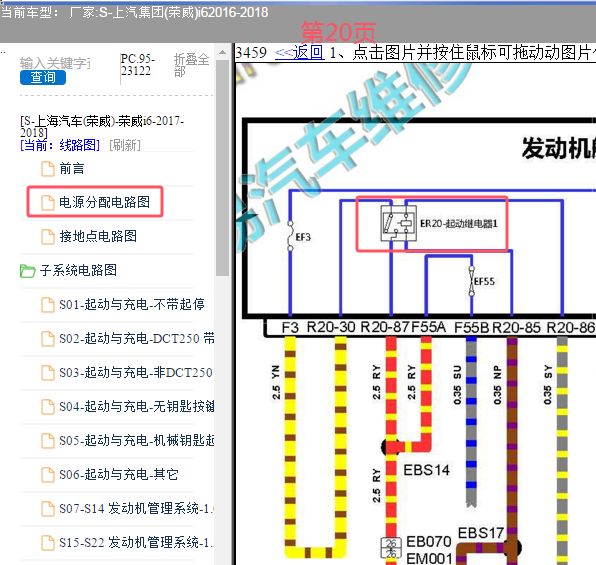Open S05-起动与充电-机械钥匙 diagram

tap(137, 440)
